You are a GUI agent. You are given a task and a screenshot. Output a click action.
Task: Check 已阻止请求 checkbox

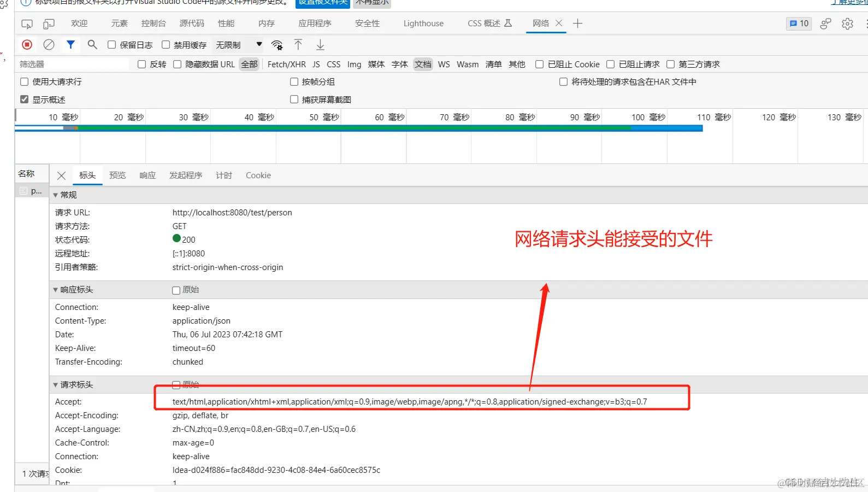610,65
